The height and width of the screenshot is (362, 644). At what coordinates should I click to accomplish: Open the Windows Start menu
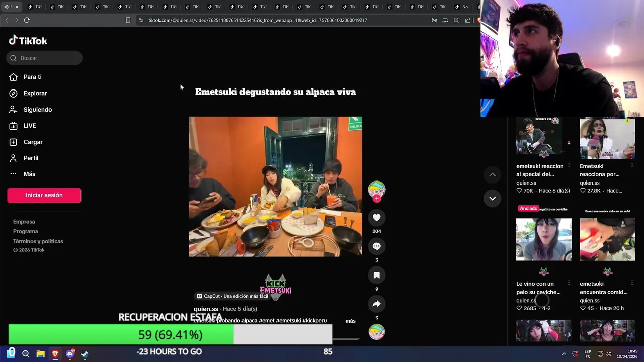coord(11,353)
